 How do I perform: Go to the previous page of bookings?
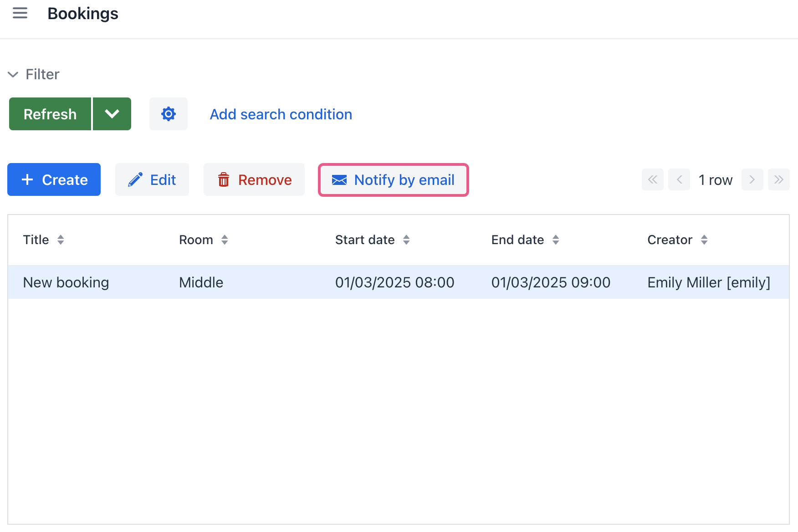(679, 179)
